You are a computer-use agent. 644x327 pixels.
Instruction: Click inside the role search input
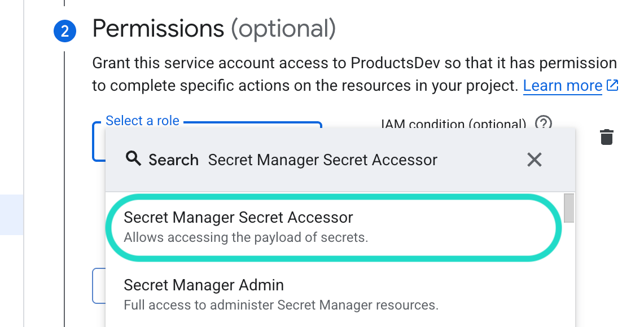[323, 160]
